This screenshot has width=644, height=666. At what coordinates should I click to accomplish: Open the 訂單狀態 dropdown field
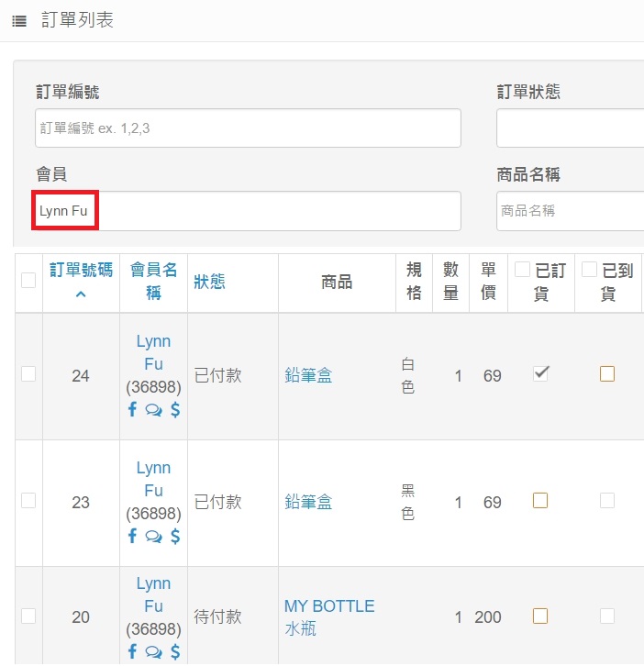coord(569,128)
